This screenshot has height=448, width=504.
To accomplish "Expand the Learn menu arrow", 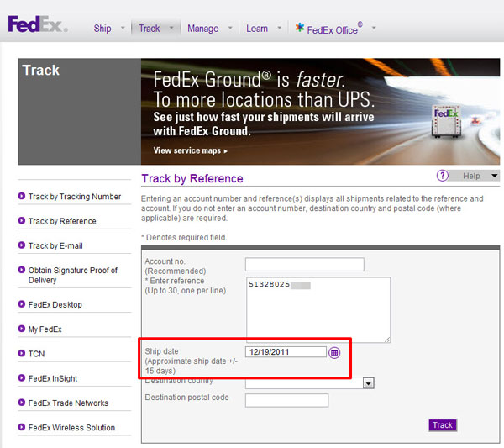I will (x=280, y=28).
